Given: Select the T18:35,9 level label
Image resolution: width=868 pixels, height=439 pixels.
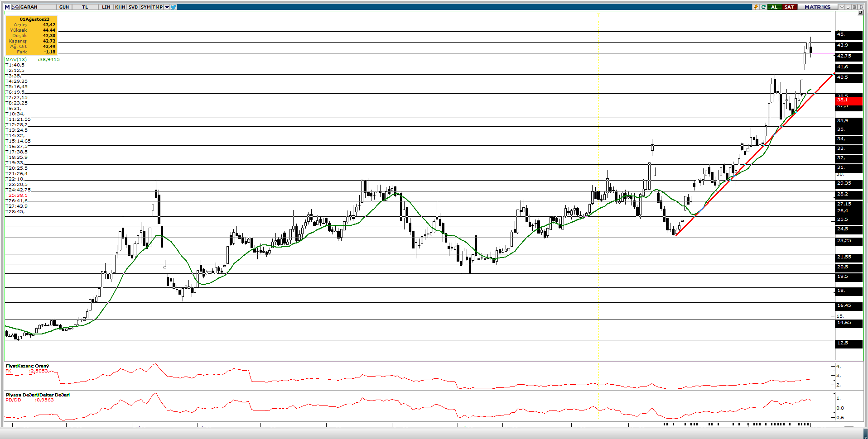Looking at the screenshot, I should click(x=16, y=157).
